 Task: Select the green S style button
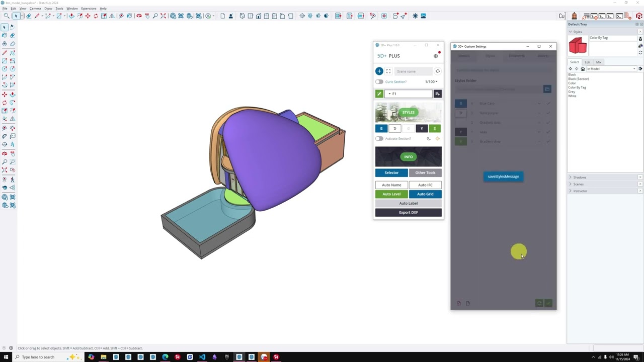435,129
